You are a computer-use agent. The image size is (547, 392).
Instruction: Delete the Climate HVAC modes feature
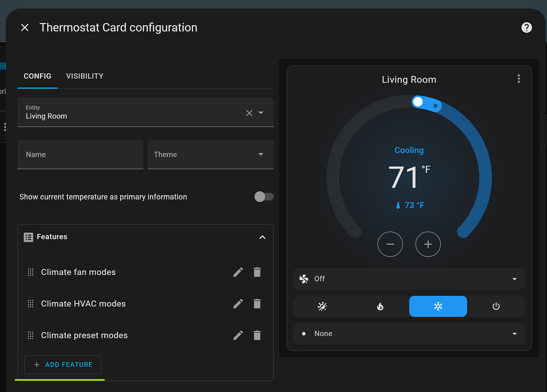point(257,304)
